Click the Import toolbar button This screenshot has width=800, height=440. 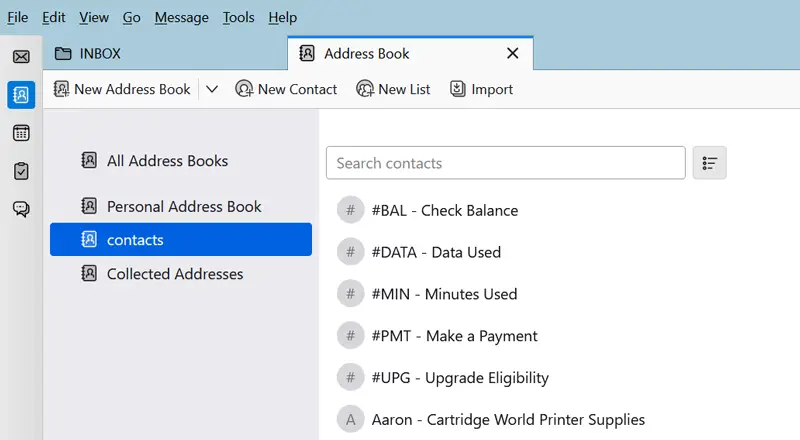click(x=481, y=89)
